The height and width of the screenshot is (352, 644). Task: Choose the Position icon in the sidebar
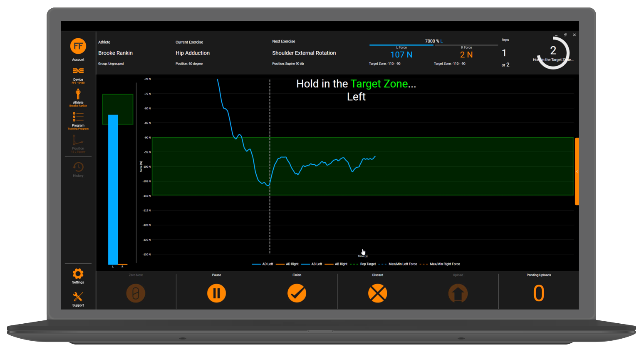tap(78, 140)
